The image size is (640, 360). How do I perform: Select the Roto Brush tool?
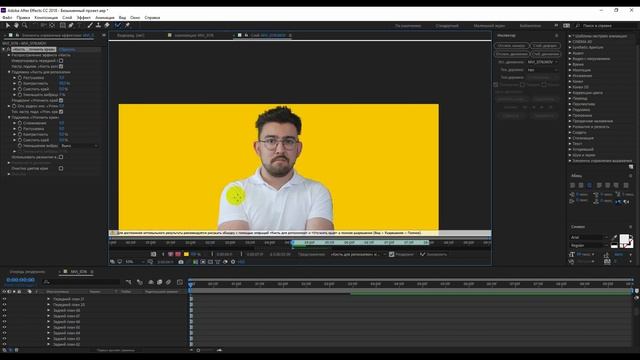click(x=118, y=25)
